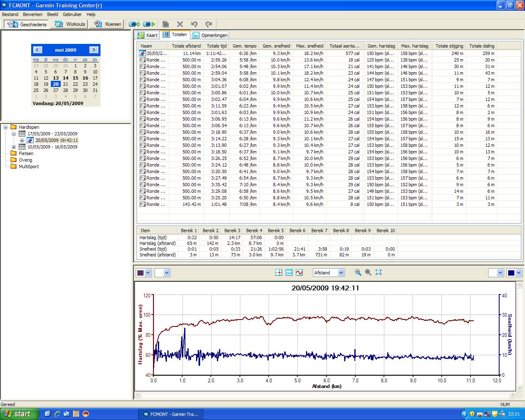525x420 pixels.
Task: Expand the 20/05/2009 19:42:11 activity node
Action: [x=22, y=140]
